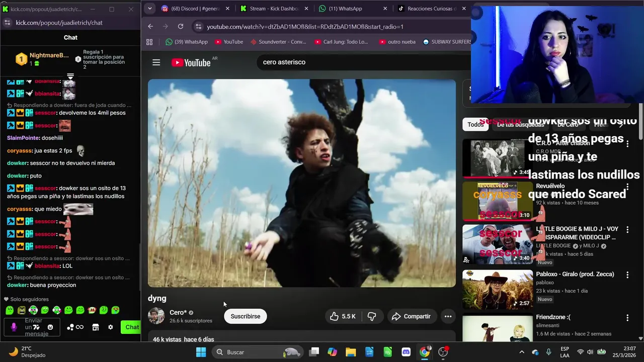Open the outro nueba bookmark
644x362 pixels.
click(x=397, y=42)
